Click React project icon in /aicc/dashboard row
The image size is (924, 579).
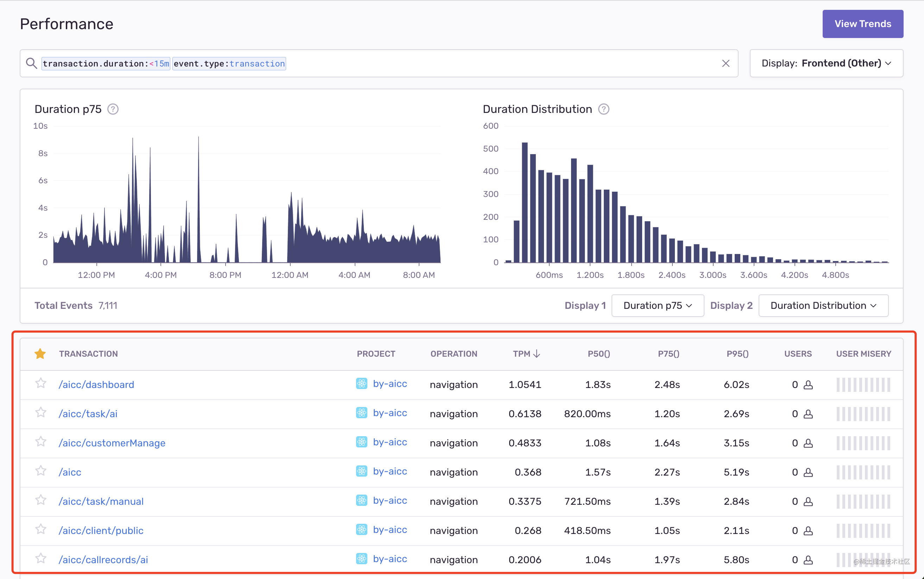coord(361,384)
